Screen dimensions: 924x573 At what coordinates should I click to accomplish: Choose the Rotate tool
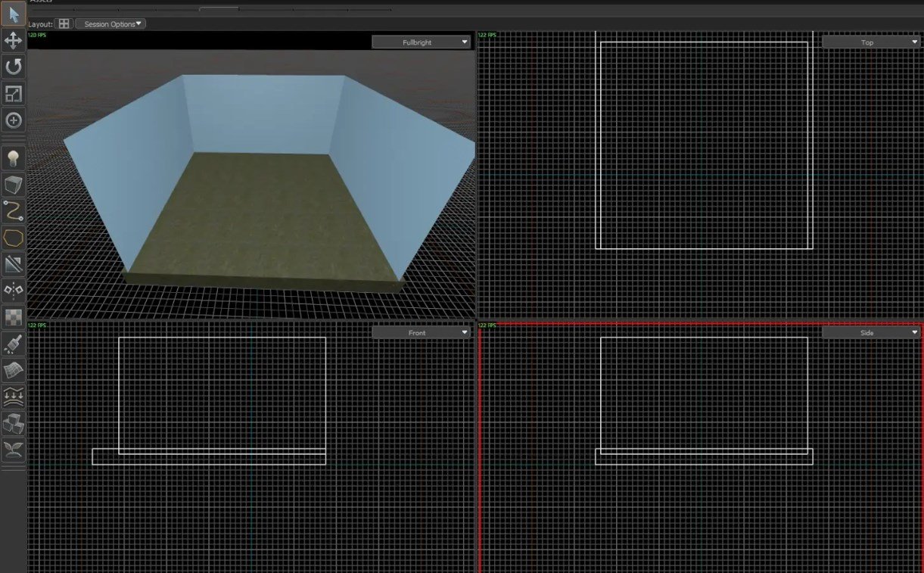(14, 67)
